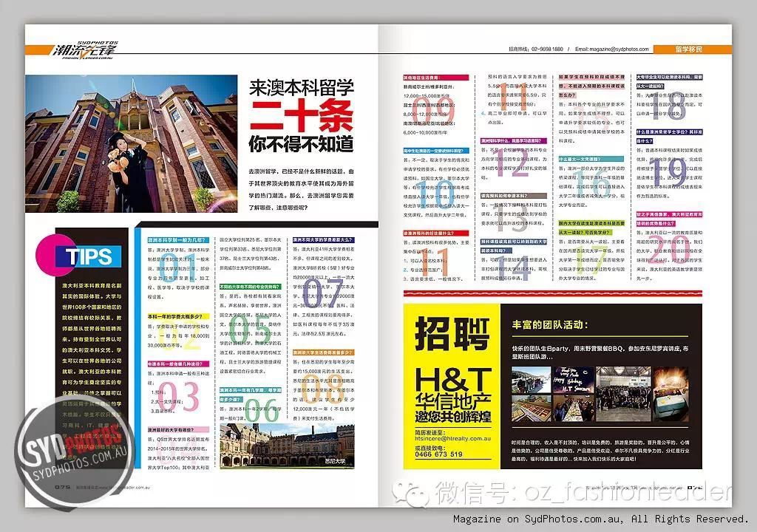Click the large purple number '12'
The width and height of the screenshot is (757, 532).
[513, 163]
